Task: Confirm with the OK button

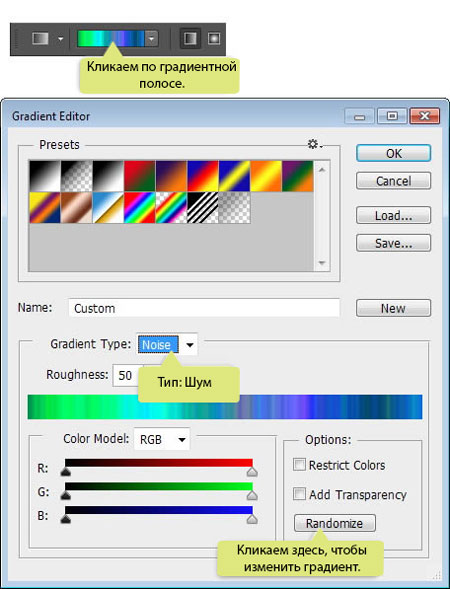Action: point(393,153)
